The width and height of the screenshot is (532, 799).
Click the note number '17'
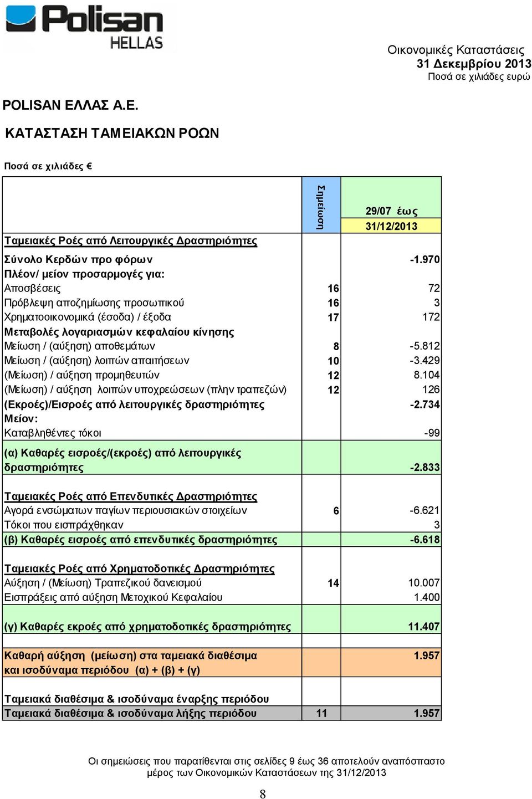(x=333, y=317)
